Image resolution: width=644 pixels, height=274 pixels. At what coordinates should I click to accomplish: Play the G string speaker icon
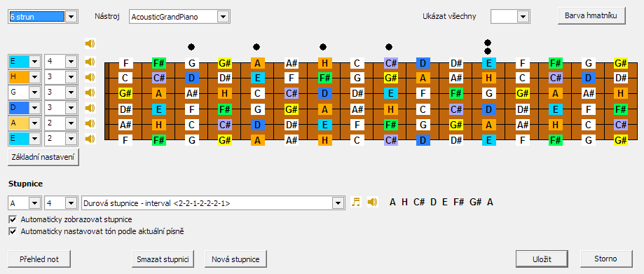[x=90, y=93]
